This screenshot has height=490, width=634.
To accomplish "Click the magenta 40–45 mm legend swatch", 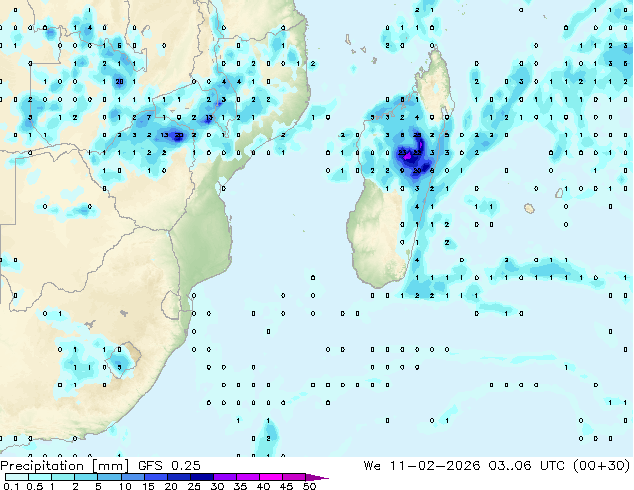I will [271, 477].
